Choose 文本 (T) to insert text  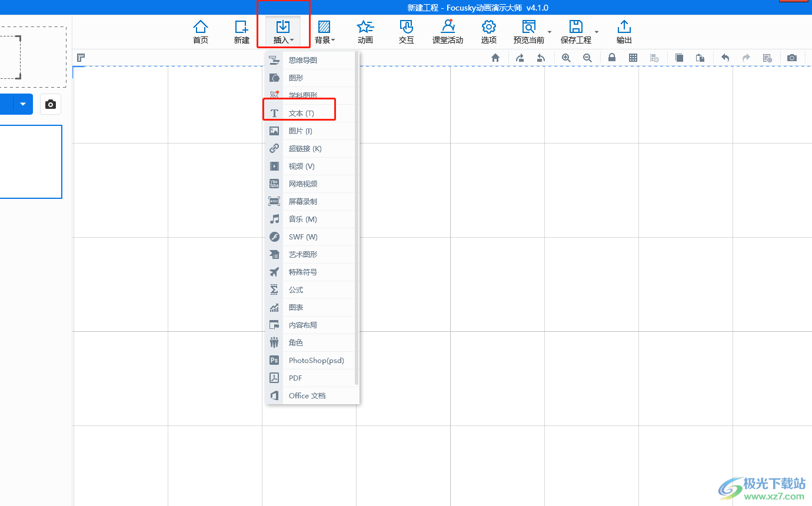pyautogui.click(x=311, y=113)
